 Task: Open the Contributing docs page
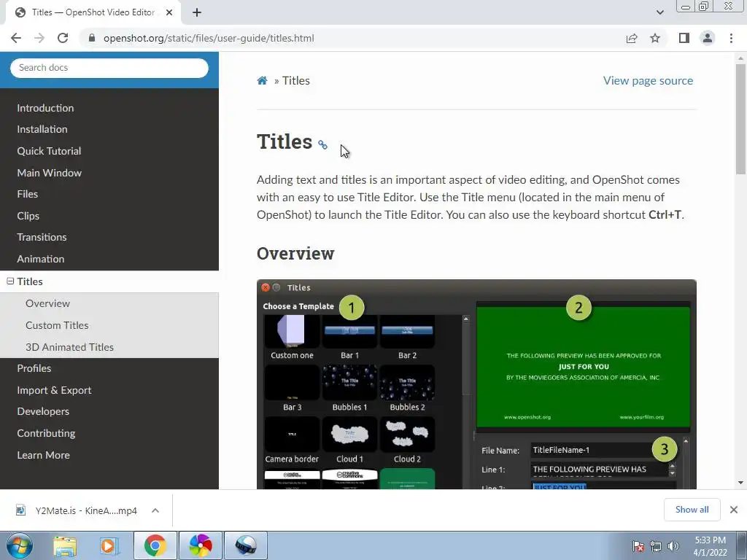click(46, 433)
